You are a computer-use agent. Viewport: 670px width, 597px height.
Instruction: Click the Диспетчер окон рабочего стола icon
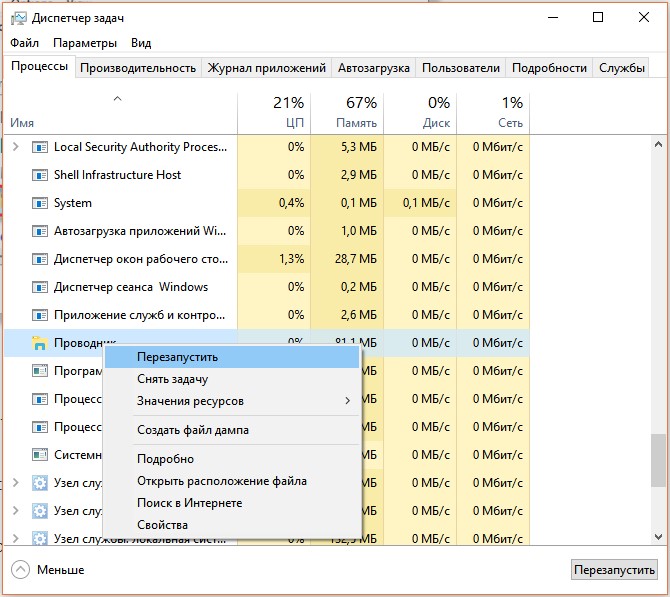click(40, 259)
